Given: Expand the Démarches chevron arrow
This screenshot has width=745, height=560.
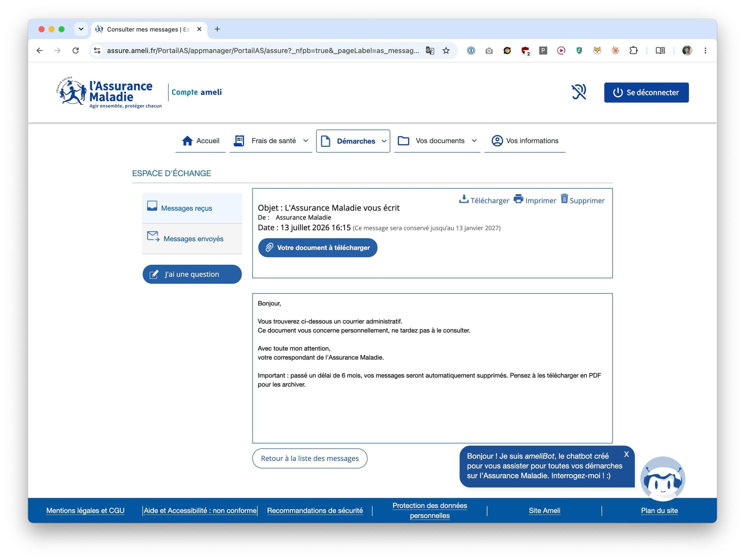Looking at the screenshot, I should 384,141.
